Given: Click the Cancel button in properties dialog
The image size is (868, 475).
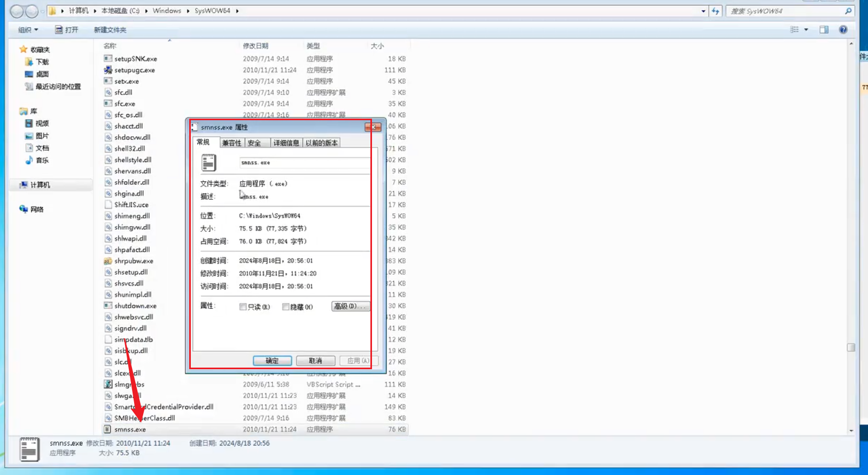Looking at the screenshot, I should (x=315, y=361).
